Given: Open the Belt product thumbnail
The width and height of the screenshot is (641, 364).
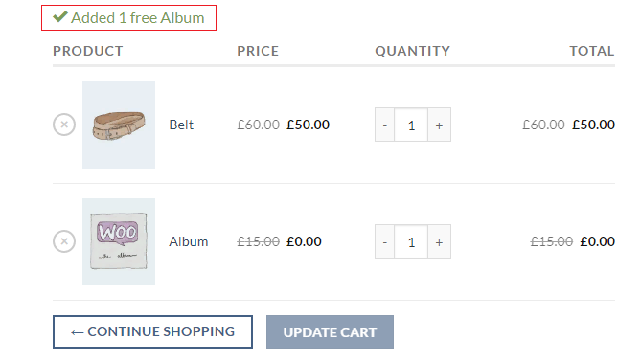Looking at the screenshot, I should click(x=119, y=125).
